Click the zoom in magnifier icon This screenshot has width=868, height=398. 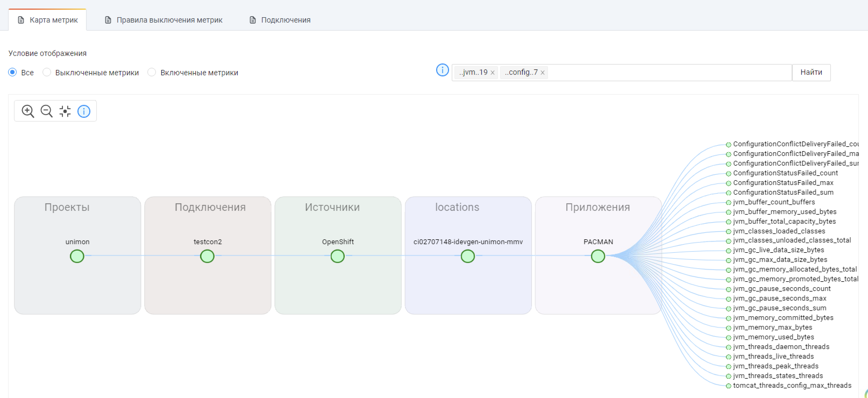28,111
